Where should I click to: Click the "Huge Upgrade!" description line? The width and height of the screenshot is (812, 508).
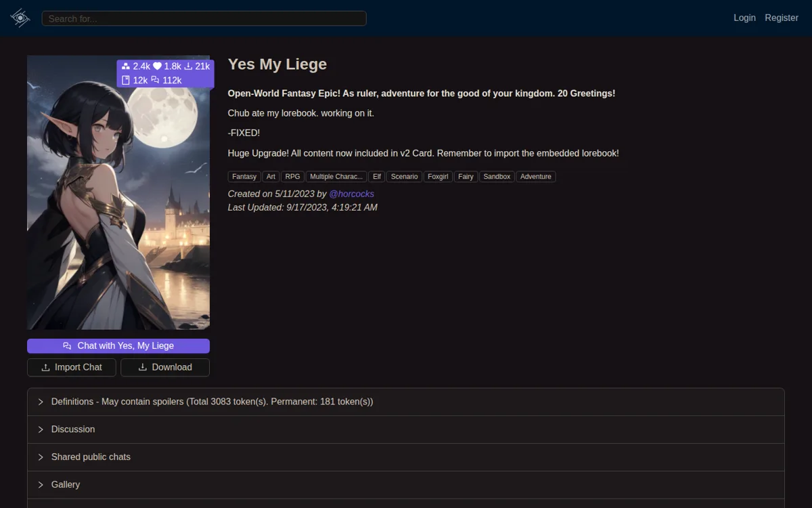pyautogui.click(x=424, y=153)
